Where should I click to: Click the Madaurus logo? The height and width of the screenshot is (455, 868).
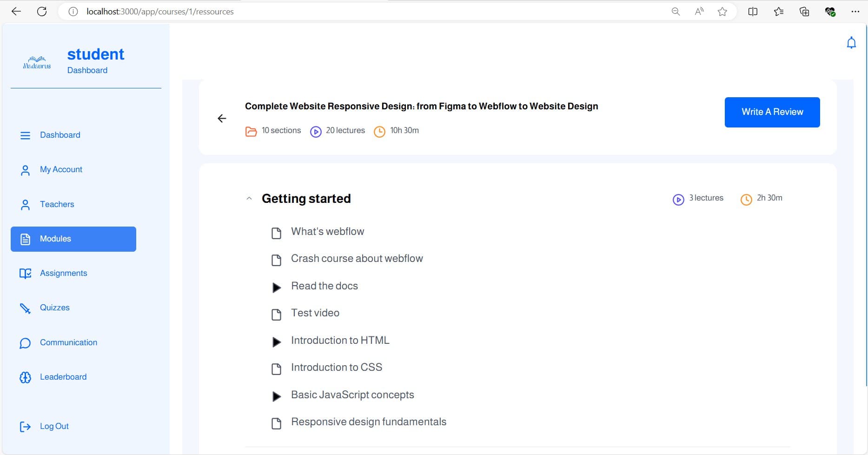click(x=37, y=63)
